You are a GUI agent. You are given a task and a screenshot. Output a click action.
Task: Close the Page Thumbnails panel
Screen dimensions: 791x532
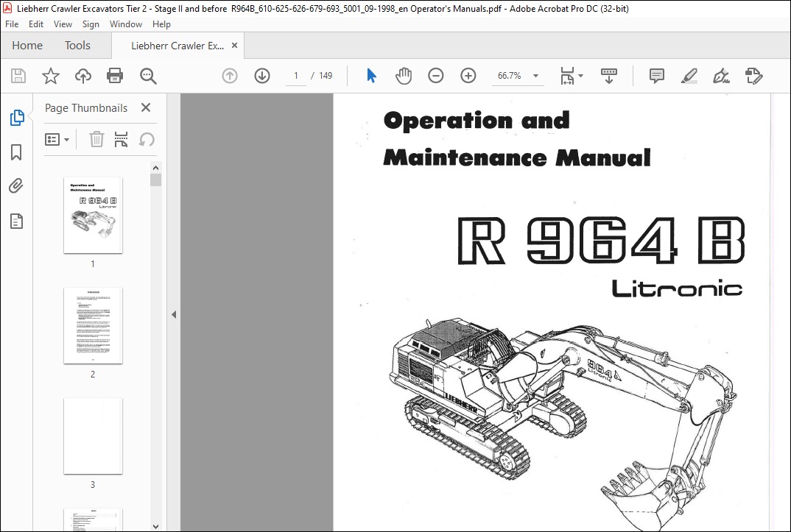(146, 107)
